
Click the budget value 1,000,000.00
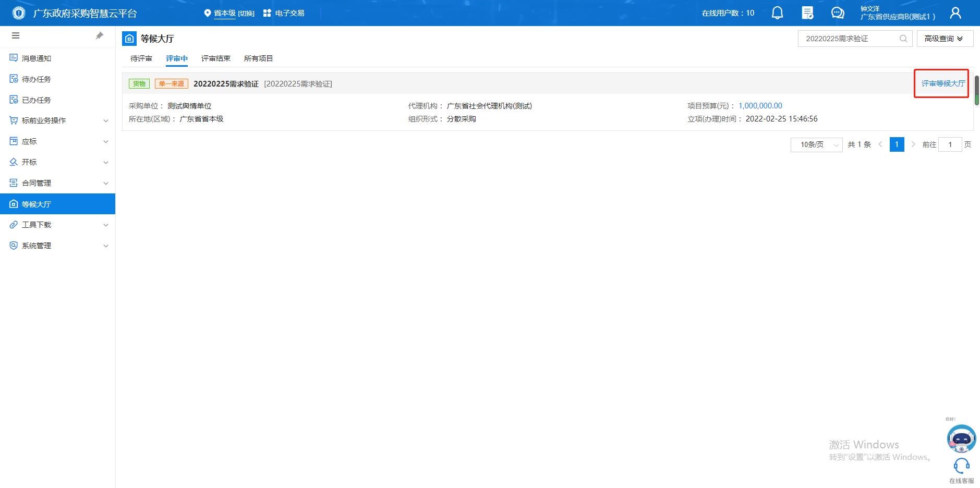760,106
